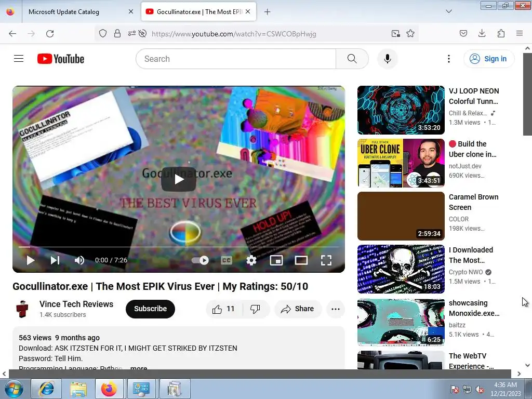Viewport: 532px width, 399px height.
Task: Open Firefox application menu
Action: 520,33
